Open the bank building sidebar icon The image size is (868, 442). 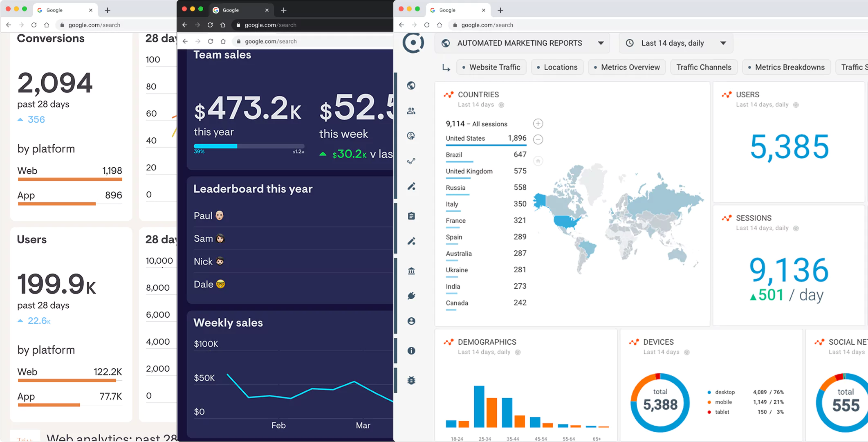pos(411,271)
